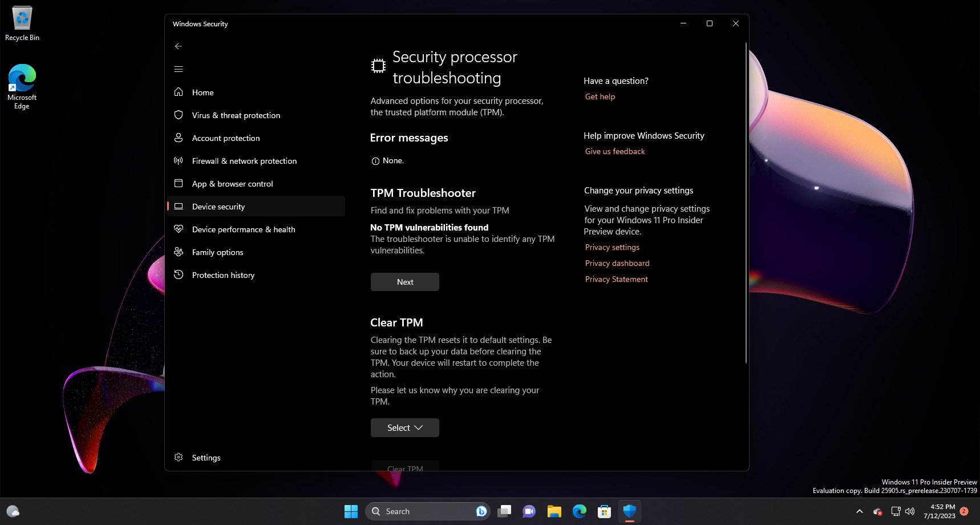Click the Protection history clock icon
Viewport: 980px width, 525px height.
coord(179,275)
